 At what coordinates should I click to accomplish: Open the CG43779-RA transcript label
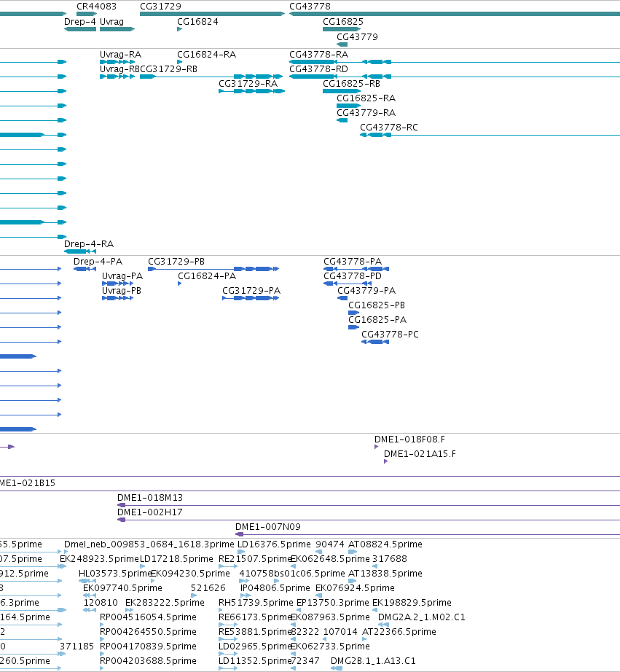click(x=366, y=113)
